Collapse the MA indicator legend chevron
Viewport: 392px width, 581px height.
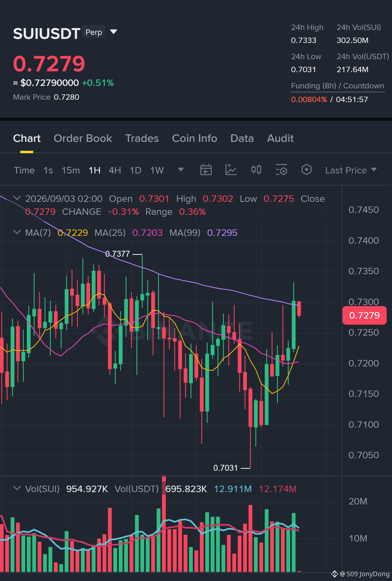pyautogui.click(x=17, y=232)
